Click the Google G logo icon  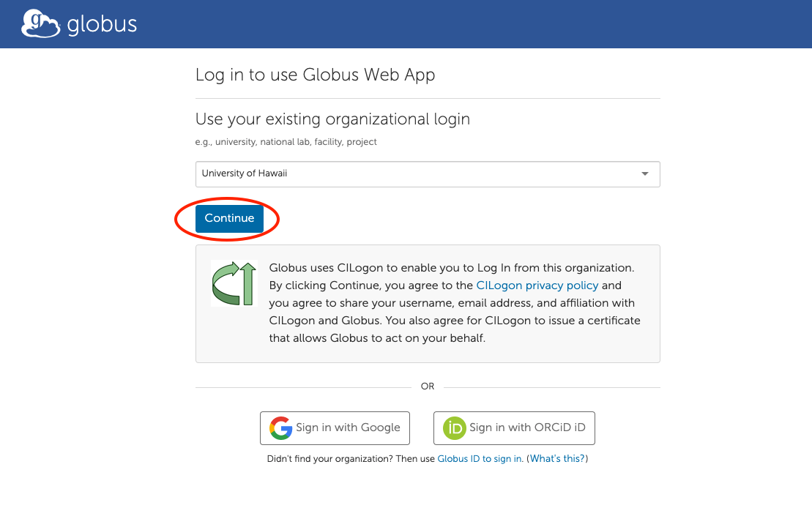tap(280, 427)
